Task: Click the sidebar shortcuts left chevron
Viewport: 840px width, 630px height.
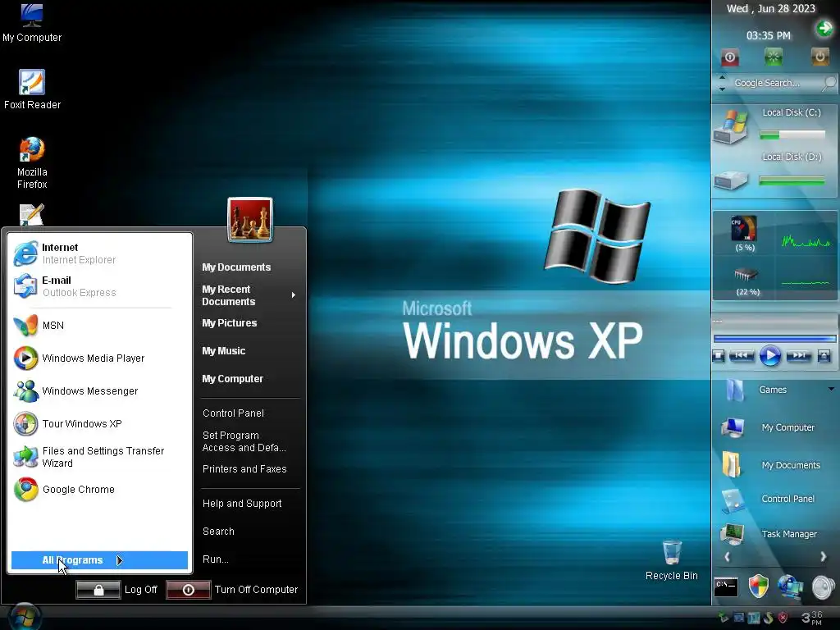Action: pos(727,557)
